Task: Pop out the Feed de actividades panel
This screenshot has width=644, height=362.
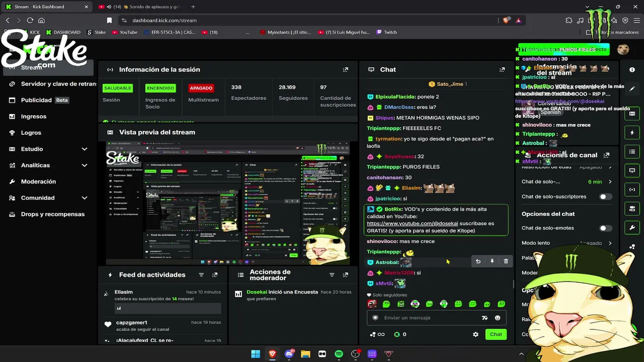Action: (x=215, y=275)
